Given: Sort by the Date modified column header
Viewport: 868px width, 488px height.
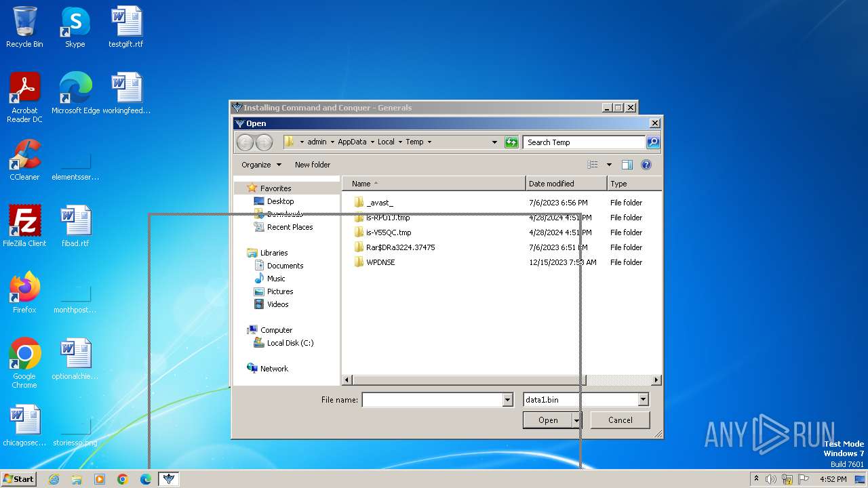Looking at the screenshot, I should point(566,184).
